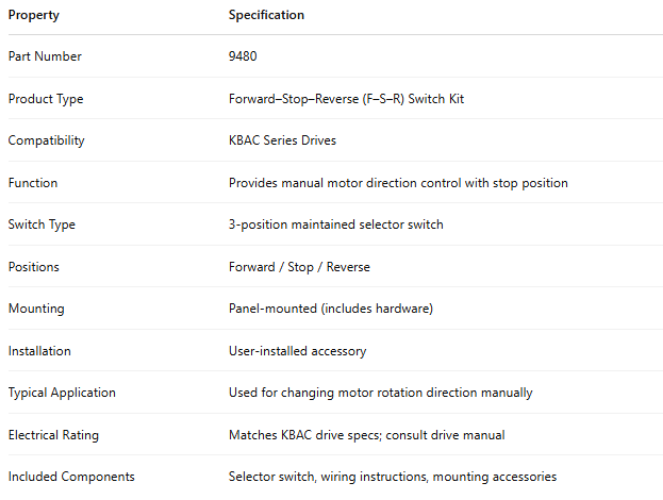
Task: Click the Positions row label
Action: coord(34,267)
